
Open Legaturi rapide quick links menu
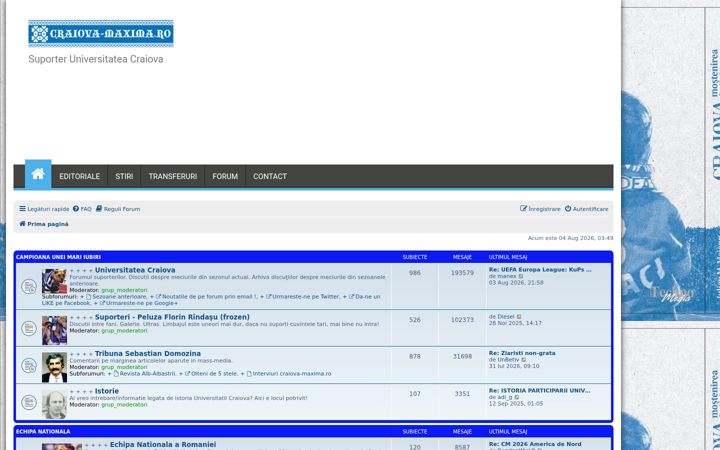click(x=44, y=209)
